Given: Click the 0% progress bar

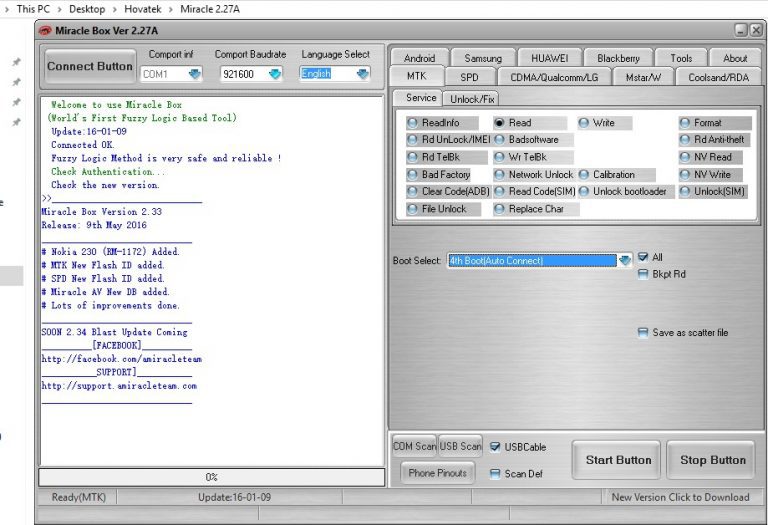Looking at the screenshot, I should [x=212, y=477].
